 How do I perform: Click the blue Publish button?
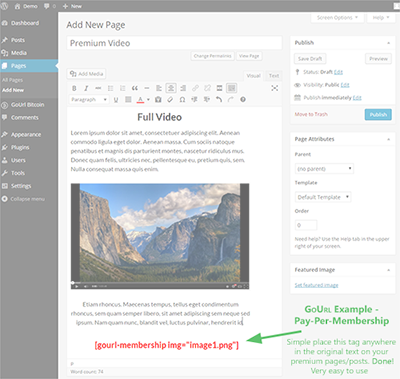tap(378, 115)
